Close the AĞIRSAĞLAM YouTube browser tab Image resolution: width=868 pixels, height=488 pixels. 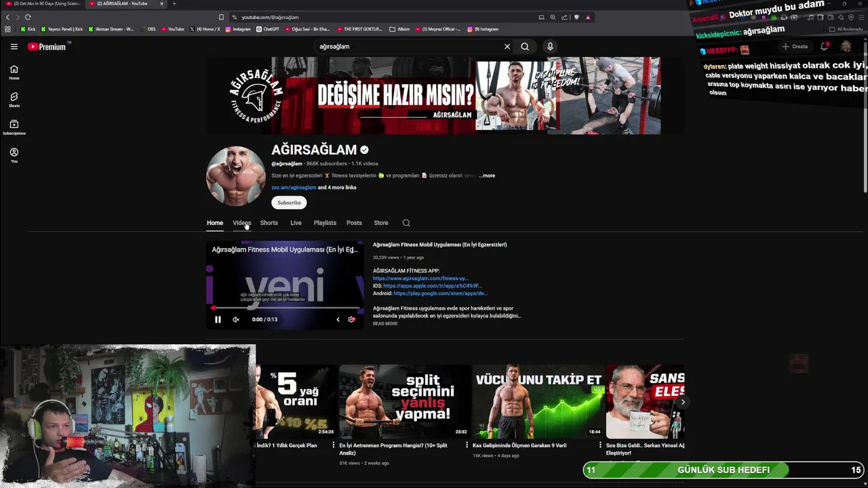click(161, 4)
